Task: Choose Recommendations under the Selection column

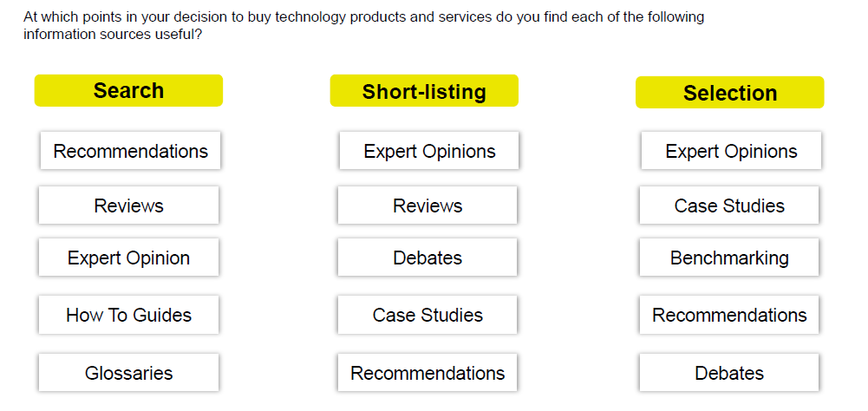Action: [729, 315]
